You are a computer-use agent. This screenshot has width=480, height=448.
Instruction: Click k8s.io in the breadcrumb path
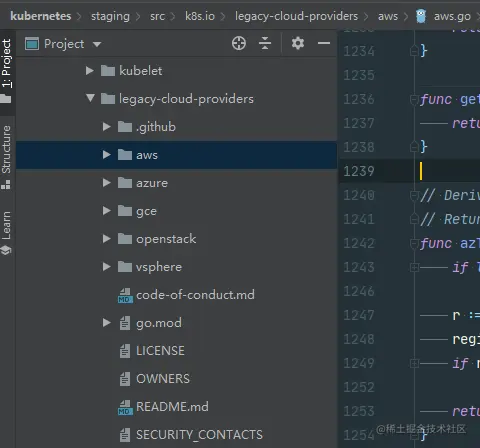point(200,16)
